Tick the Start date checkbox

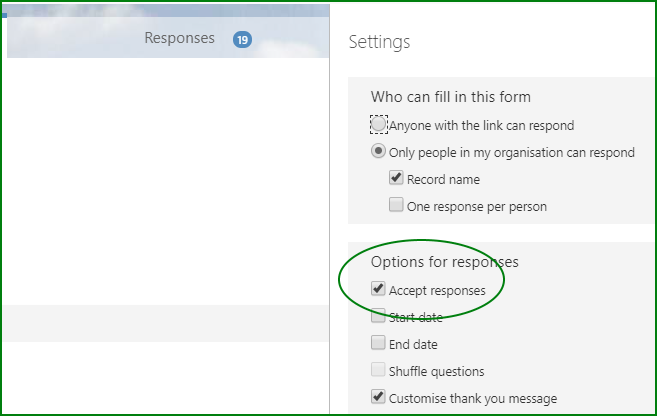point(378,316)
